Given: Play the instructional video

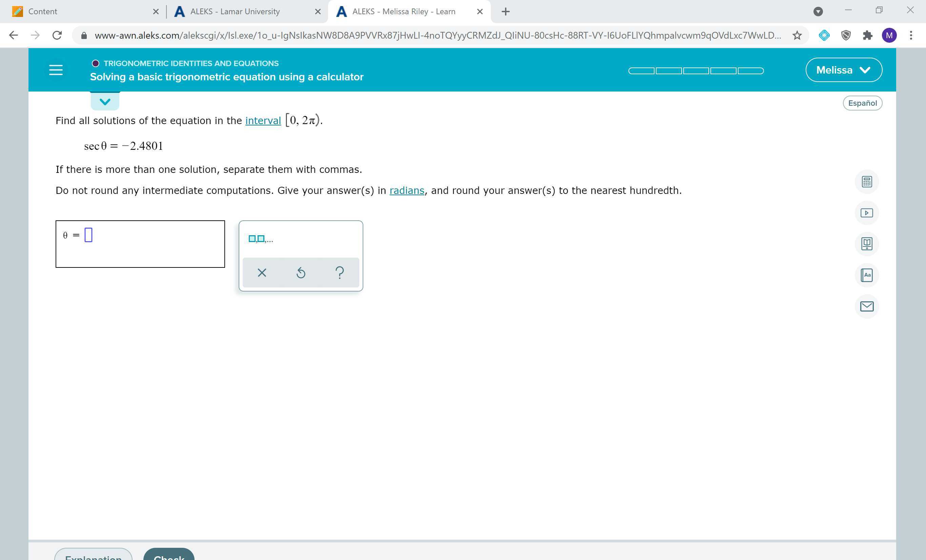Looking at the screenshot, I should pos(867,212).
